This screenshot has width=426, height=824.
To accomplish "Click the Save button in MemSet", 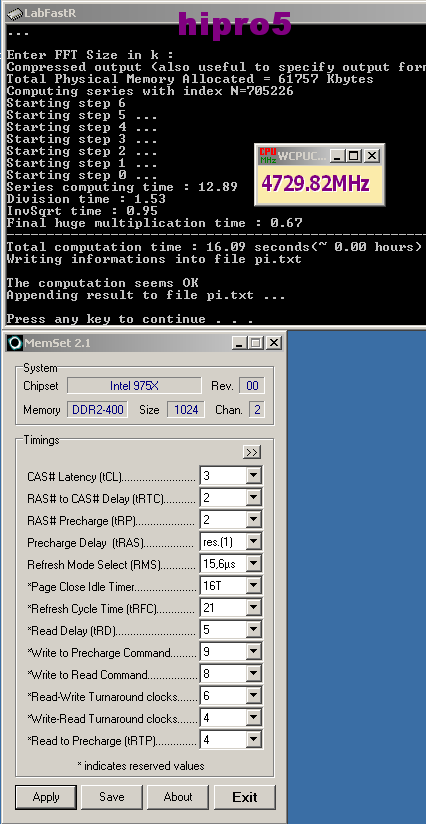I will pyautogui.click(x=111, y=797).
